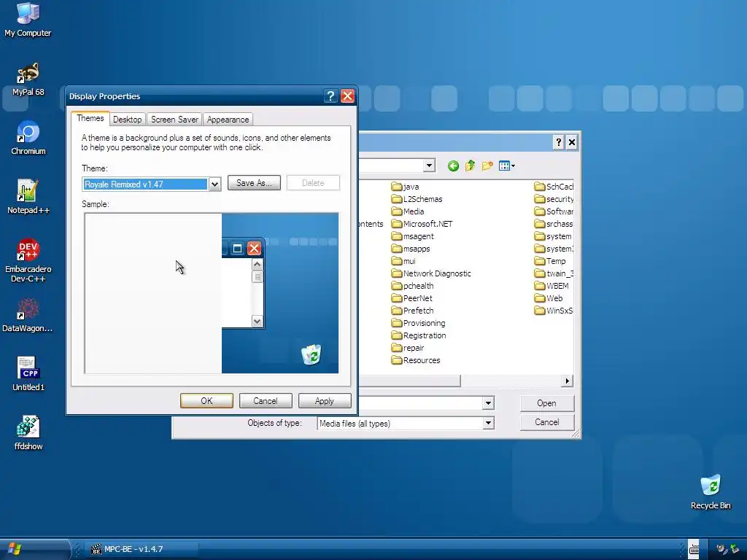The height and width of the screenshot is (560, 747).
Task: Expand the file name dropdown arrow
Action: [488, 403]
